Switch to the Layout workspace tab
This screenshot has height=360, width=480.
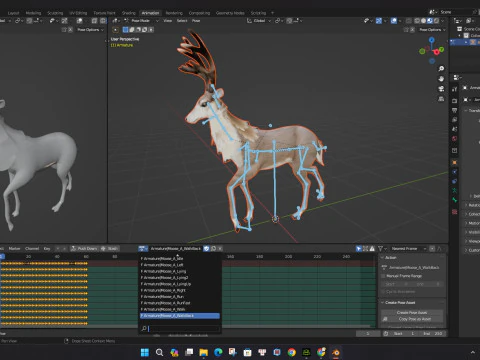click(13, 13)
